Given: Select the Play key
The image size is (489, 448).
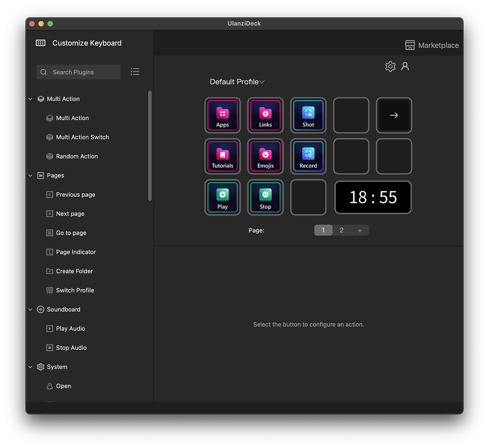Looking at the screenshot, I should pyautogui.click(x=222, y=198).
